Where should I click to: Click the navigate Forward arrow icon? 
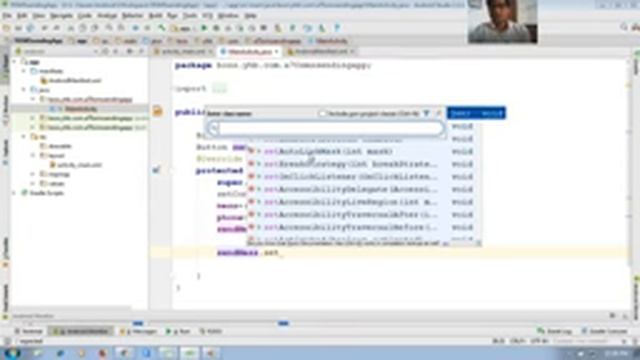(147, 28)
